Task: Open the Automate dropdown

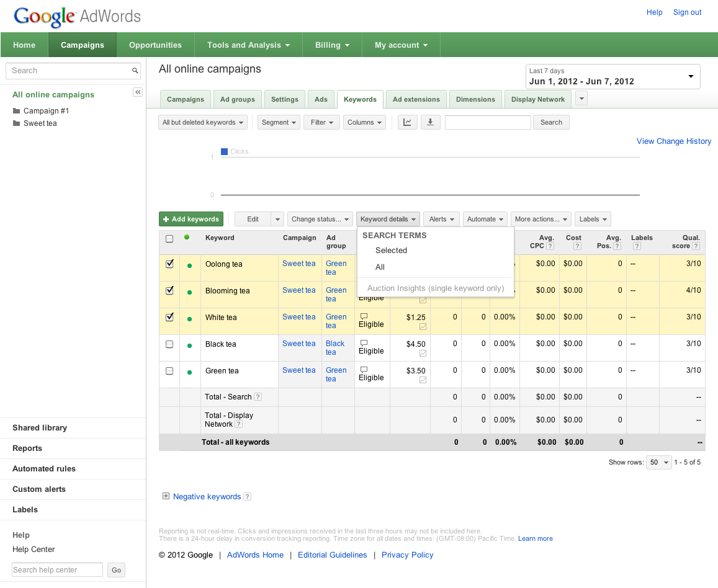Action: pyautogui.click(x=485, y=219)
